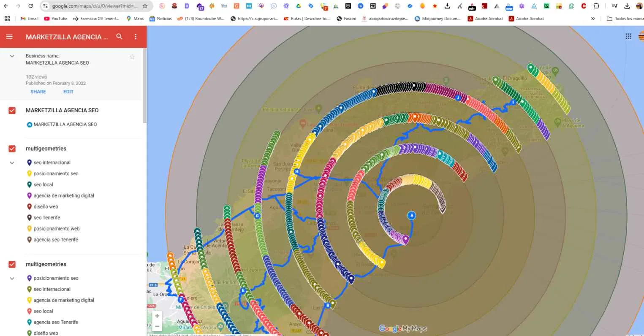Star this map using the star icon
Screen dimensions: 644x336
[x=132, y=56]
